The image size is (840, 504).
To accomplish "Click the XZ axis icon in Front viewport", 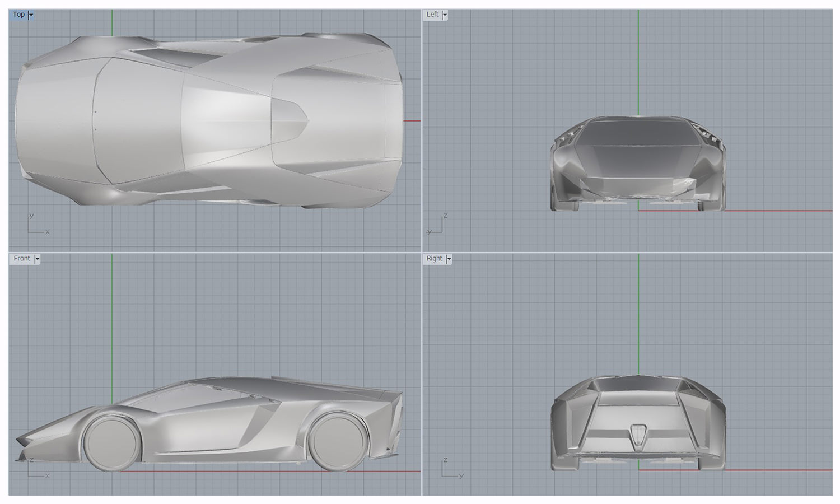I will coord(38,469).
